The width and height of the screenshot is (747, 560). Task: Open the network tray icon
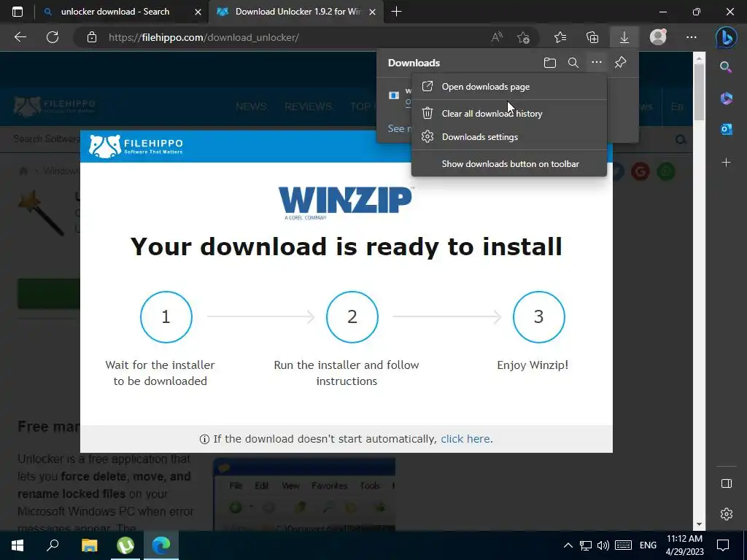pos(586,545)
